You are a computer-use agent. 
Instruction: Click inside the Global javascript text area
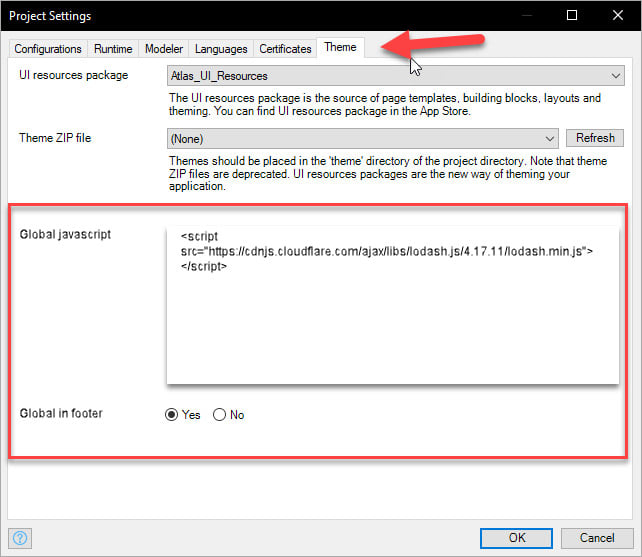[x=393, y=305]
